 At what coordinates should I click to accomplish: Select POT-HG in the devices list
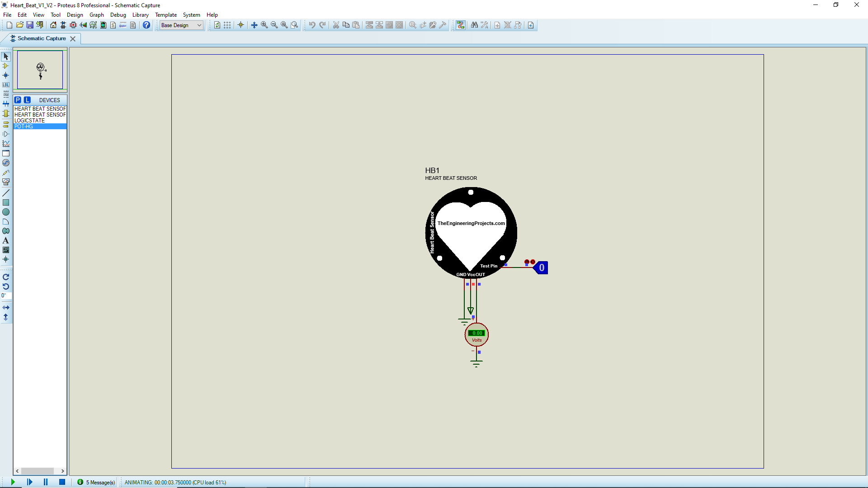(x=40, y=127)
